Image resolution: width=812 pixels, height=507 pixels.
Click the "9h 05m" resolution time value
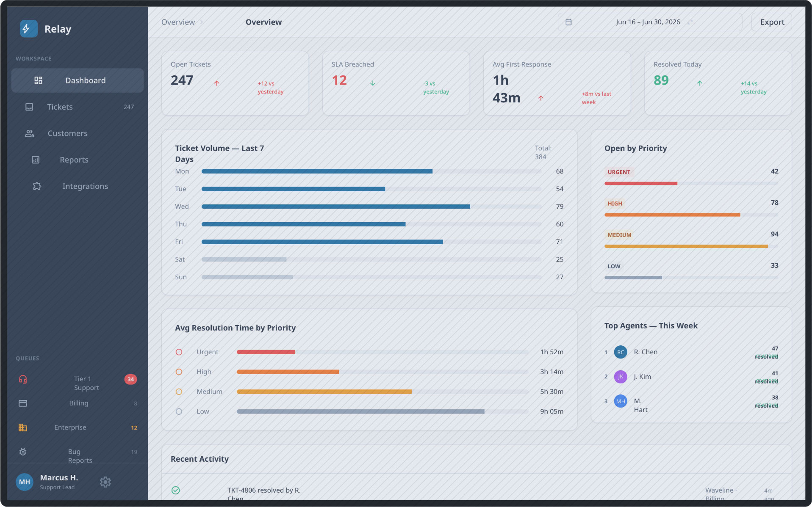click(x=551, y=411)
